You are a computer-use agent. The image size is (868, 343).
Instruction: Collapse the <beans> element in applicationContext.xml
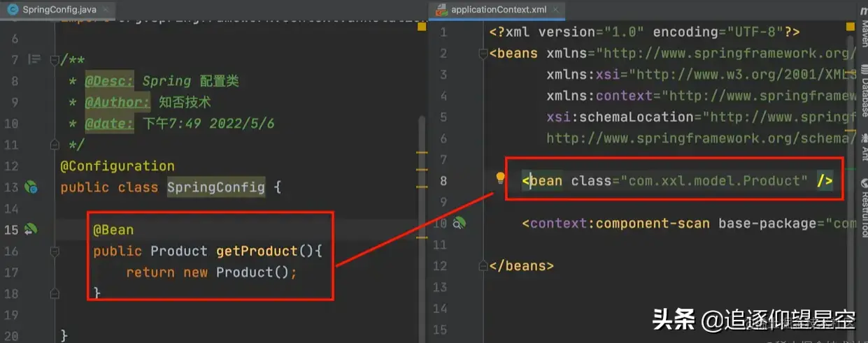482,54
